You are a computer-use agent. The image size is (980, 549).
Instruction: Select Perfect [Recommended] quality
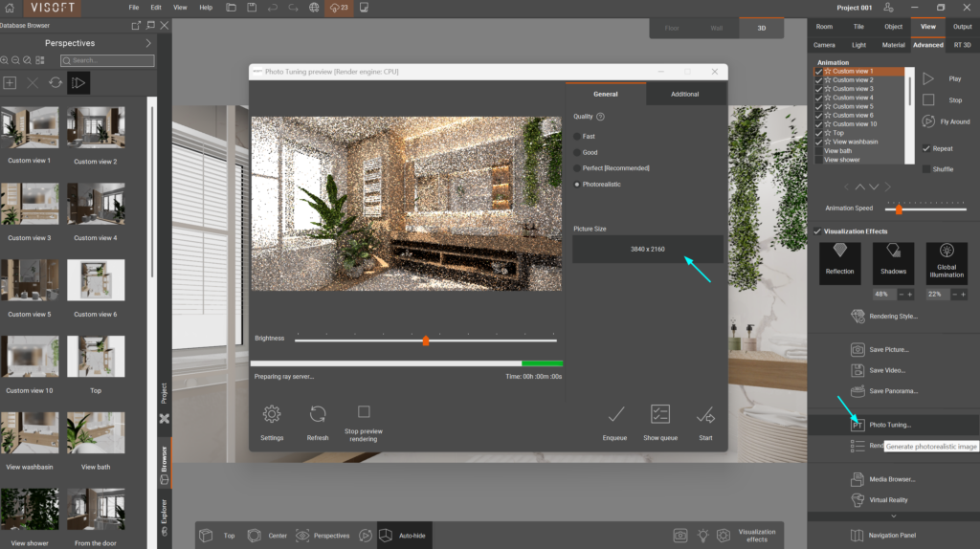pyautogui.click(x=577, y=168)
